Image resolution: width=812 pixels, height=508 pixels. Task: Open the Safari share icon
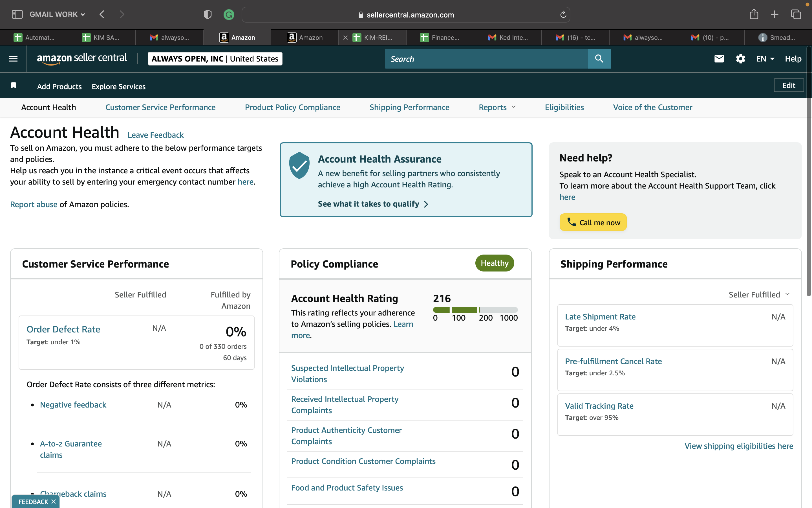754,14
